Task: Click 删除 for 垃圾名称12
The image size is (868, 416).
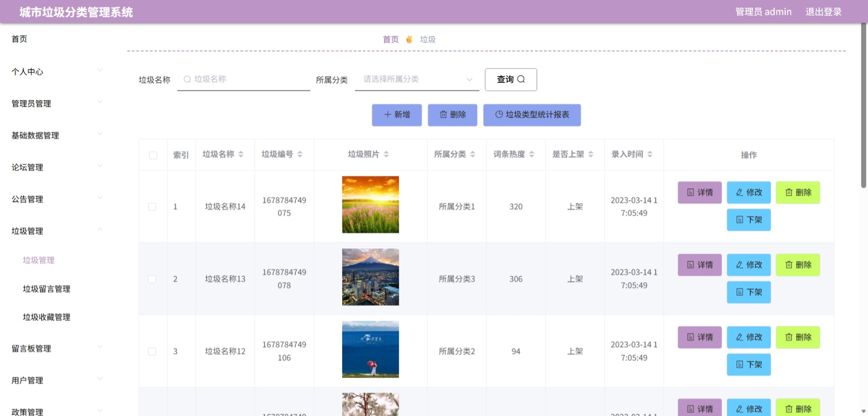Action: (798, 338)
